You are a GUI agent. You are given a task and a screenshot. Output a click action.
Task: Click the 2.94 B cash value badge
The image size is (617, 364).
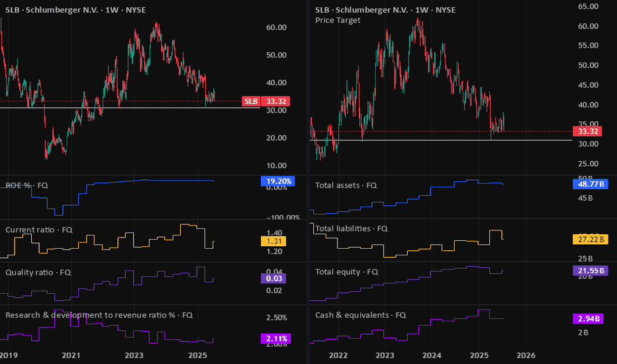click(588, 318)
